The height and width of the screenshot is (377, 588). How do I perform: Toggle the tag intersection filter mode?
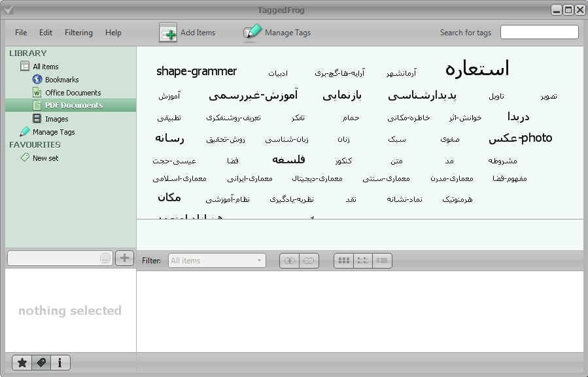(x=289, y=261)
